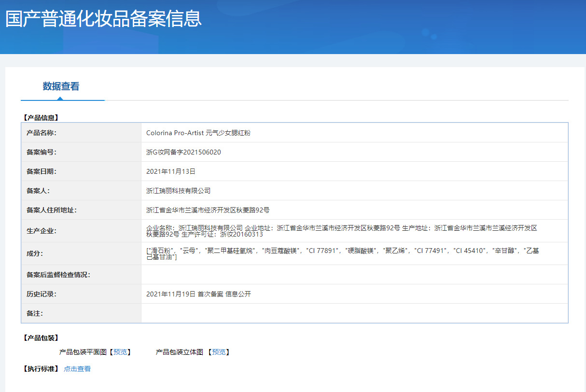Click the 备案后监督检查情况 row label
The width and height of the screenshot is (586, 392).
click(58, 275)
